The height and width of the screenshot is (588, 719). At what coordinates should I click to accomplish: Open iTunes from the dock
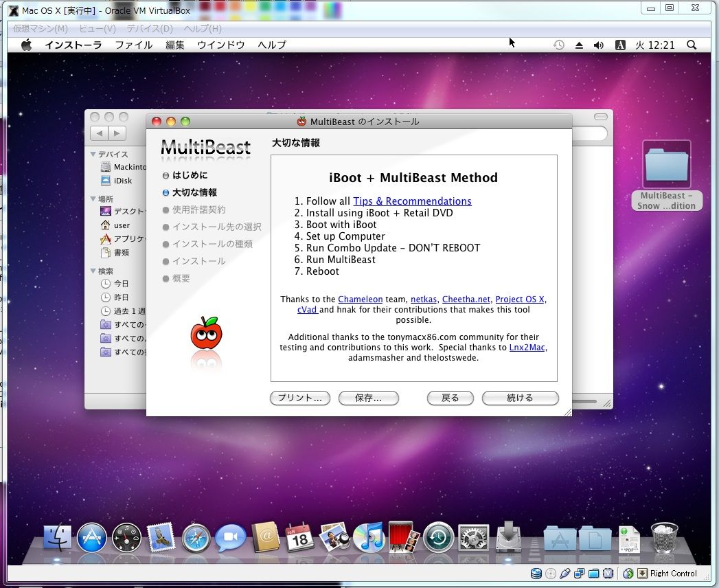point(369,537)
